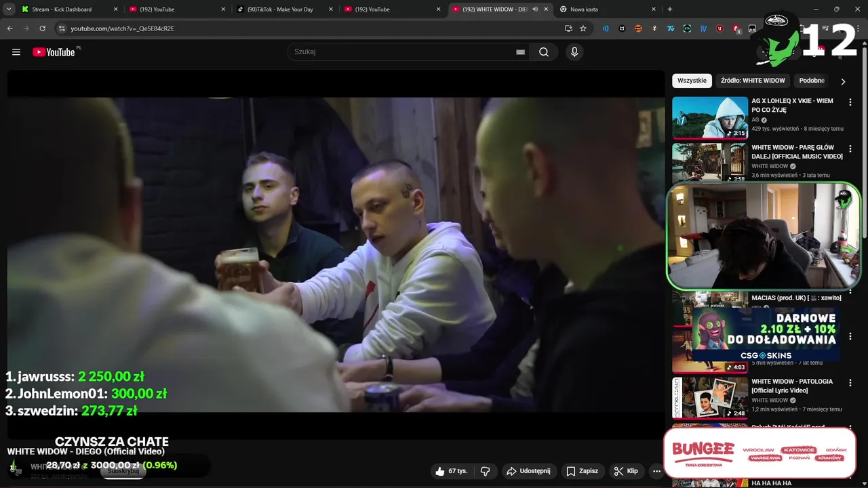Click the address bar URL

(123, 28)
